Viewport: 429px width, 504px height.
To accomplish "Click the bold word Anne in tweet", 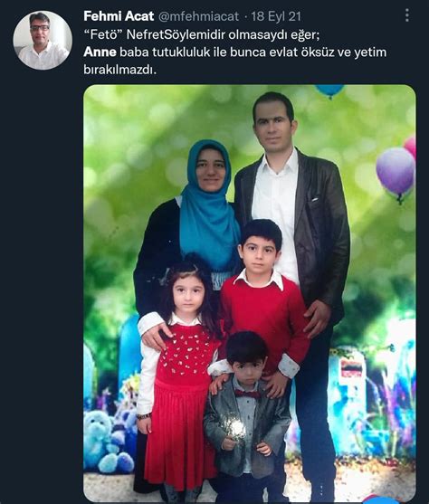I will tap(100, 52).
